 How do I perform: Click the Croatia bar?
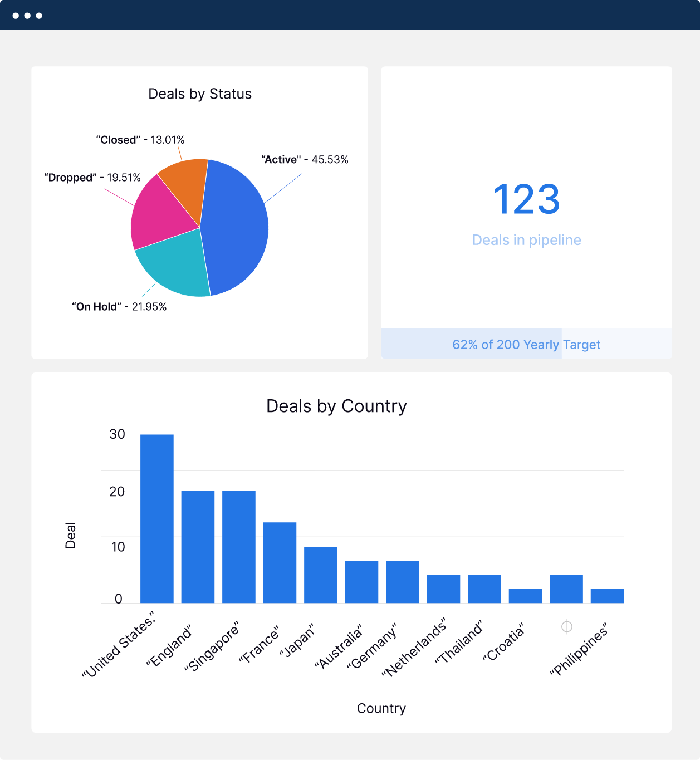click(525, 596)
